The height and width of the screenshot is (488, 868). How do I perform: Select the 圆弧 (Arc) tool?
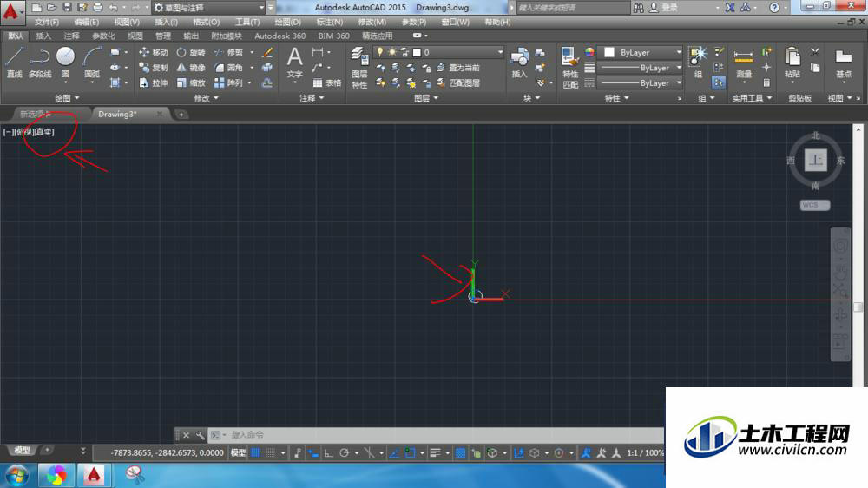92,62
